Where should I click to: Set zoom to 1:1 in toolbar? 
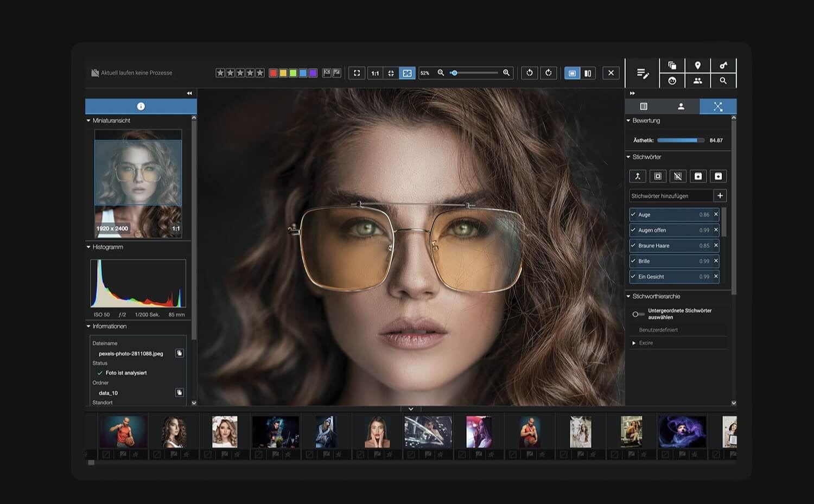(375, 73)
